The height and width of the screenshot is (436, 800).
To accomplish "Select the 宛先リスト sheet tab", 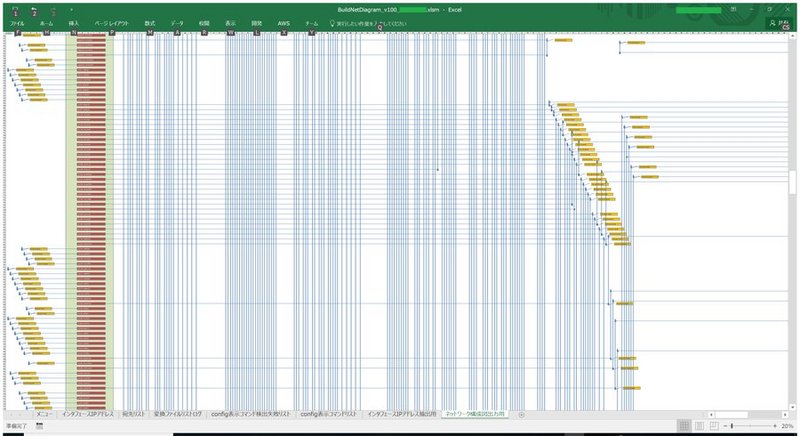I will pos(134,415).
